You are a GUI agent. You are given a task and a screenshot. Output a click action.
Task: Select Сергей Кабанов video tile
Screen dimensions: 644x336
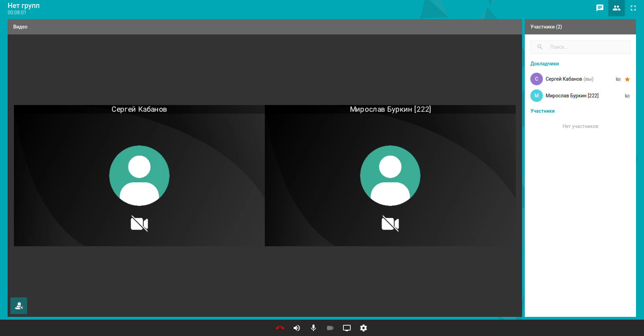tap(139, 176)
